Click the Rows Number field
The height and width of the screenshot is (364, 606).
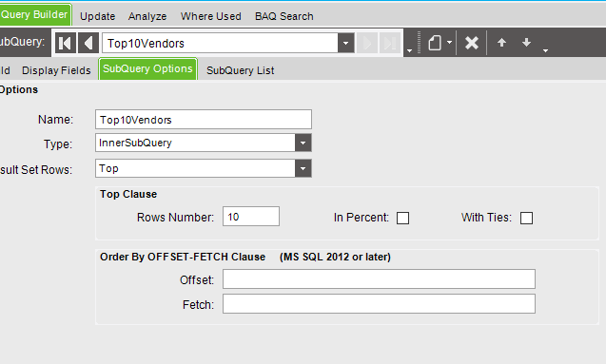(251, 217)
